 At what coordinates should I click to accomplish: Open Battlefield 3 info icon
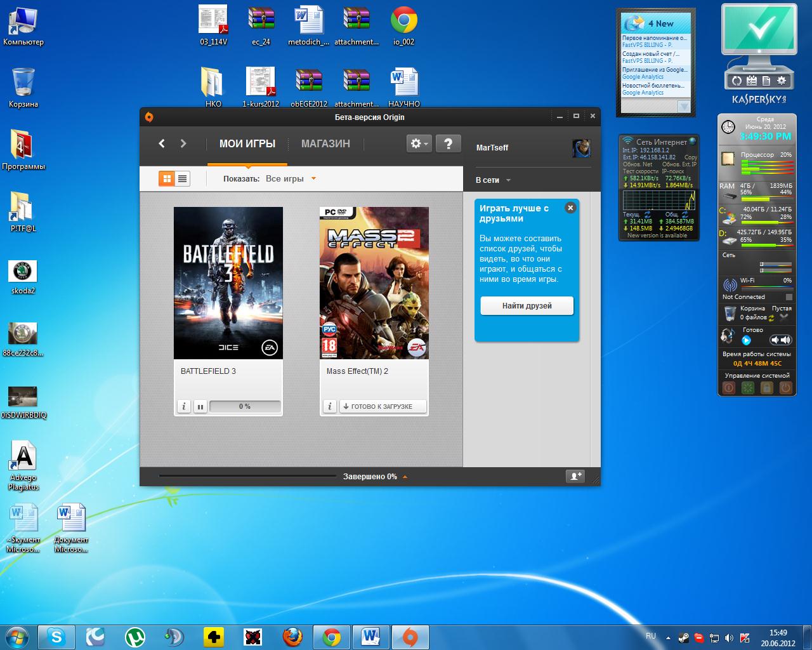[183, 406]
